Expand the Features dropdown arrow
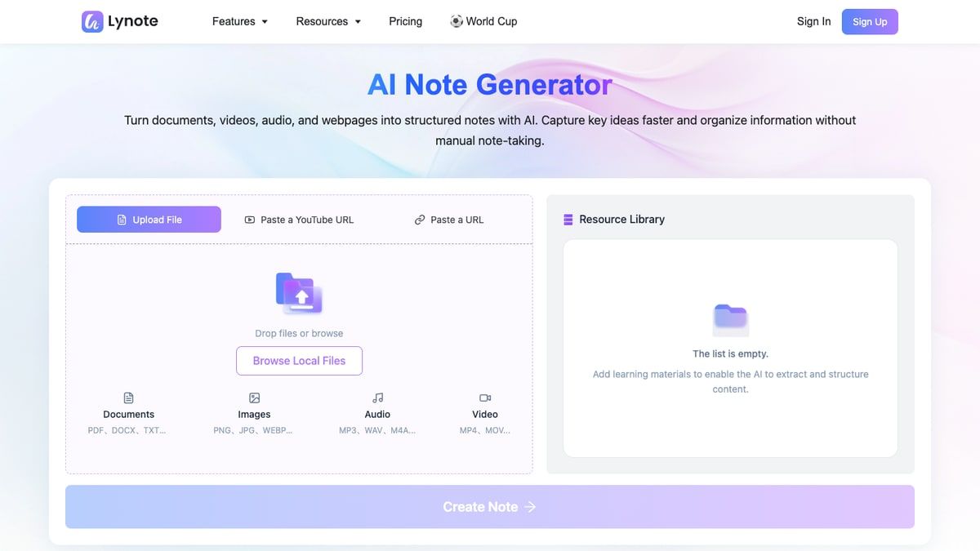Image resolution: width=980 pixels, height=551 pixels. 265,22
